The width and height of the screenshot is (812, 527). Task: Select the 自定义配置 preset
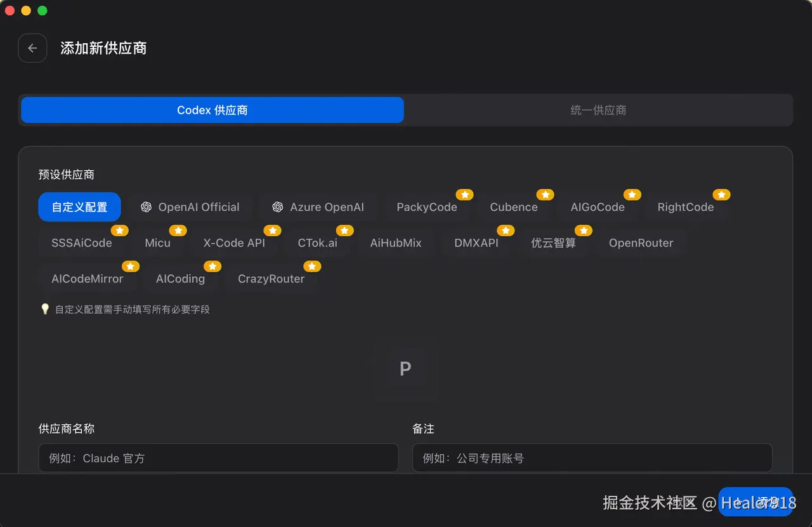point(79,207)
